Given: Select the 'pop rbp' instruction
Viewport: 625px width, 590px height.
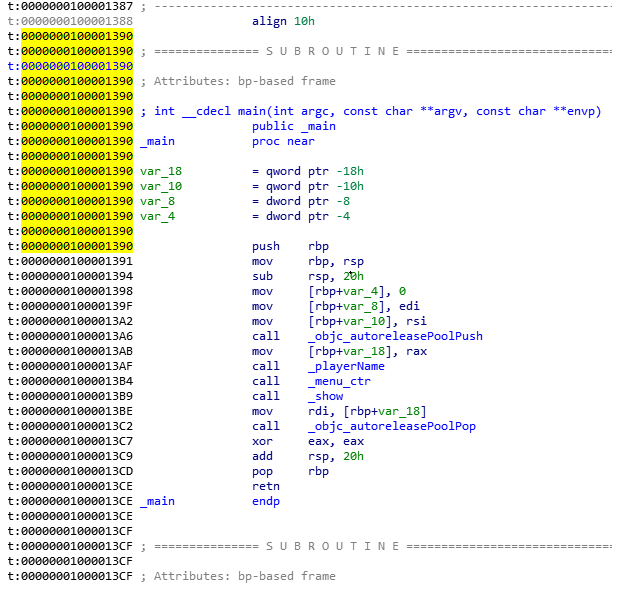Looking at the screenshot, I should [x=290, y=471].
